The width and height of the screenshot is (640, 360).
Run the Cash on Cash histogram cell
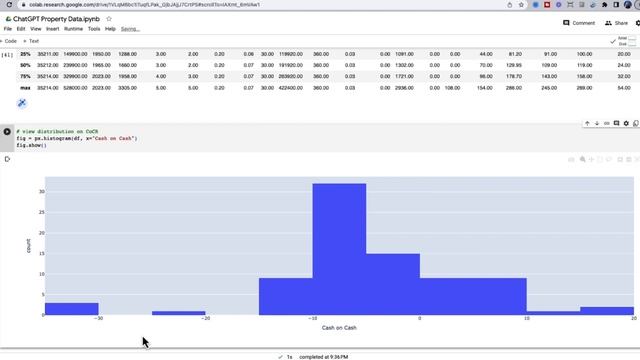point(7,131)
